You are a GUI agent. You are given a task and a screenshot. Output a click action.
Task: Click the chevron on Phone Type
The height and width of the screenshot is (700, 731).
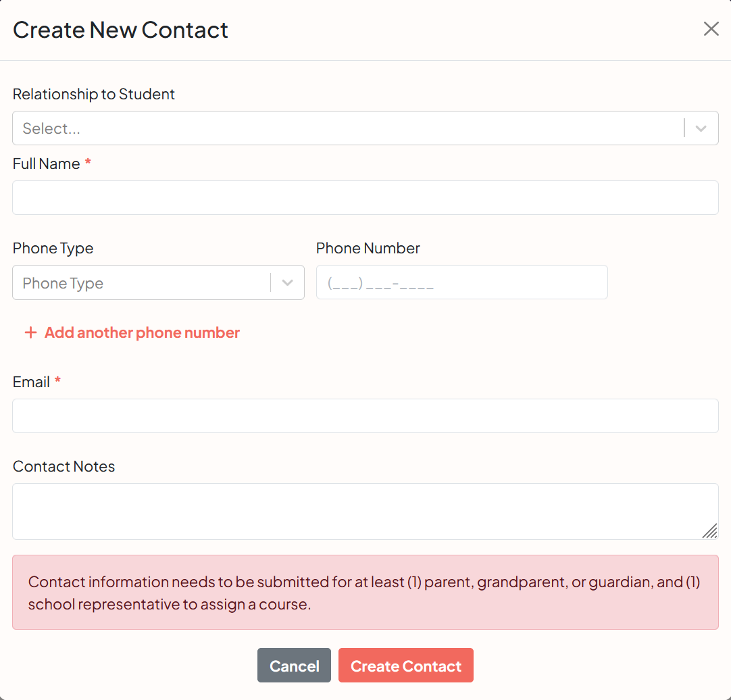286,282
